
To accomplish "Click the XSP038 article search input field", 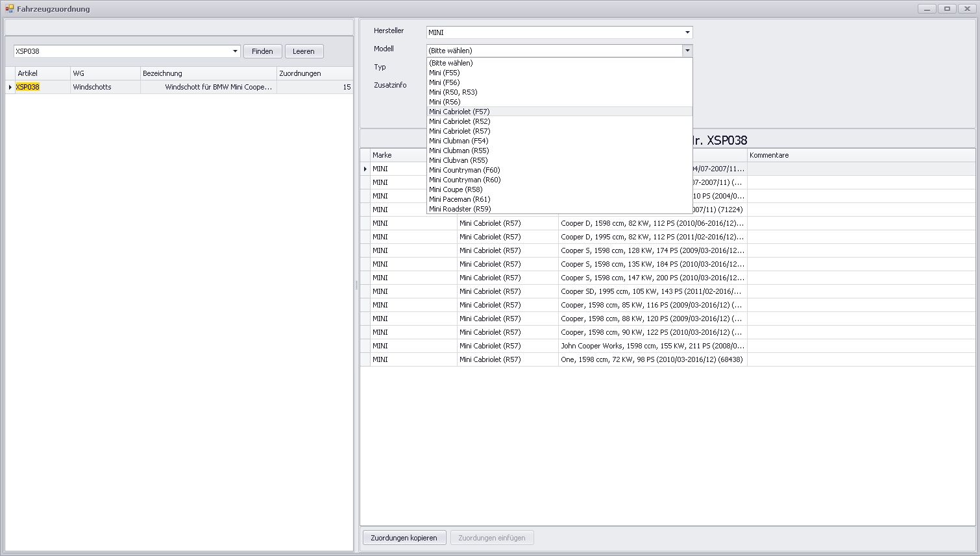I will (x=122, y=51).
